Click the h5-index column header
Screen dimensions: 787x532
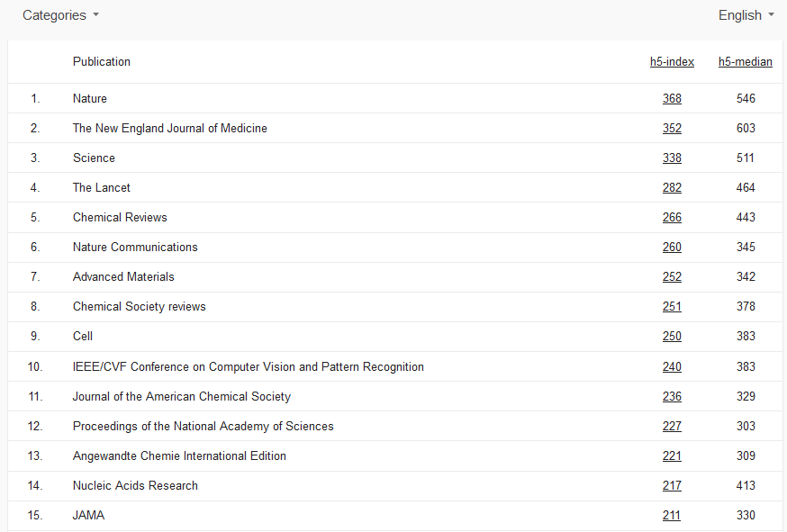pyautogui.click(x=672, y=62)
